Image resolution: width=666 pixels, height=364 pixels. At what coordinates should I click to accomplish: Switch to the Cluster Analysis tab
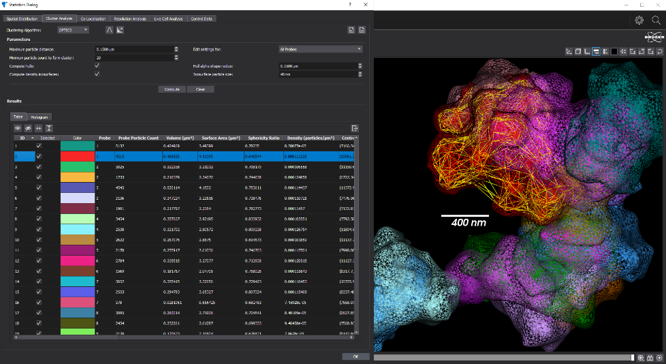59,19
